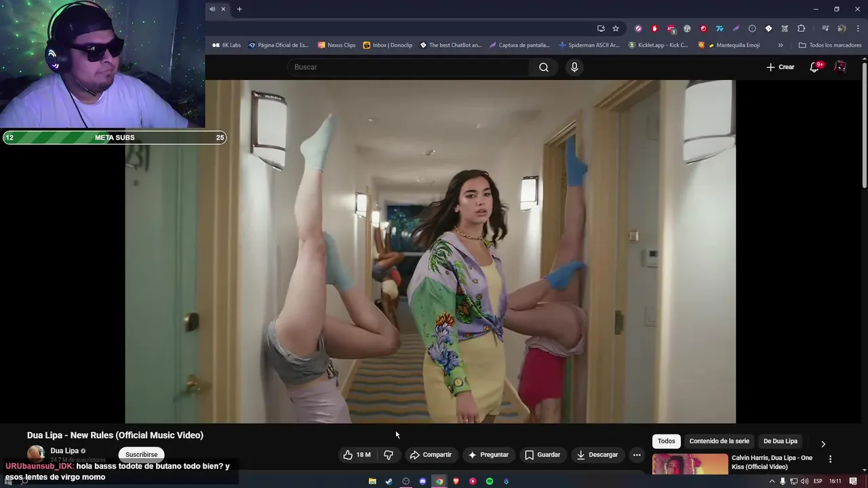The width and height of the screenshot is (868, 488).
Task: Open the three-dot more actions menu under the video
Action: click(637, 455)
